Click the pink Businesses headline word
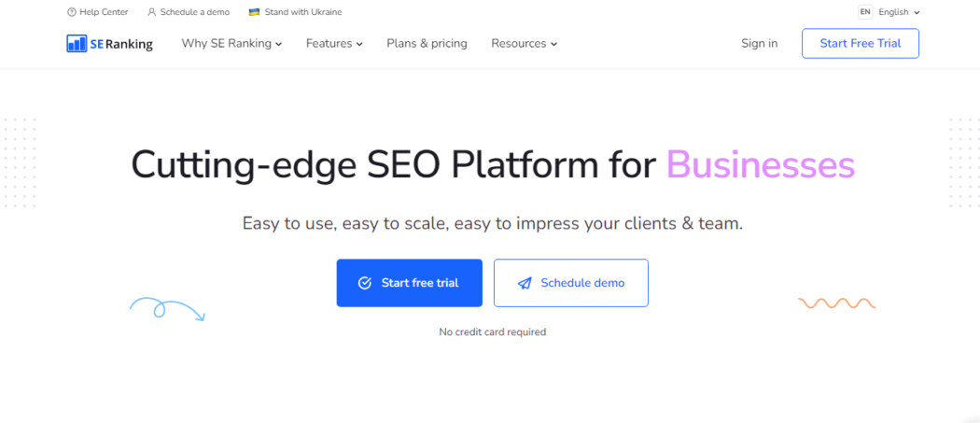Screen dimensions: 980x423 (x=761, y=165)
